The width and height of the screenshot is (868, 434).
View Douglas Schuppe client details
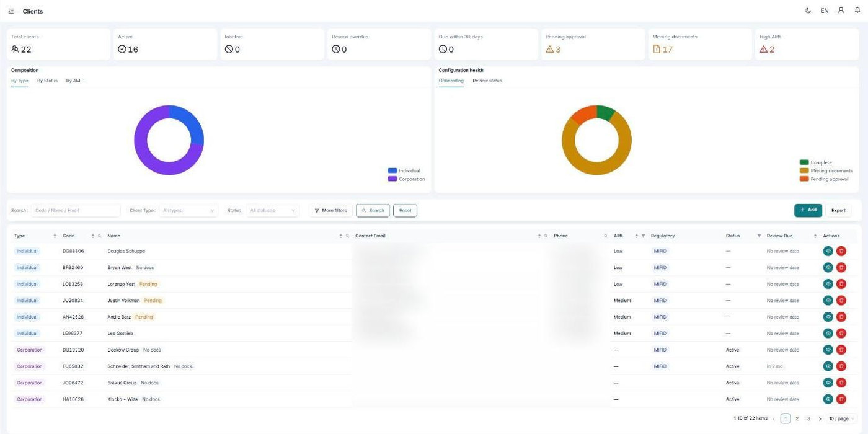click(x=828, y=251)
